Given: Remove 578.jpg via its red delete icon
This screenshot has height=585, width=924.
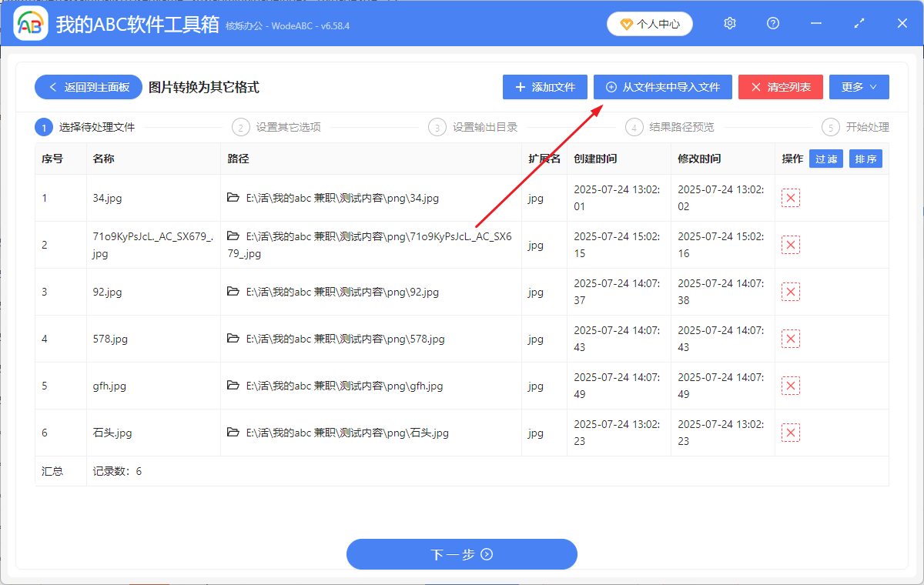Looking at the screenshot, I should [791, 339].
